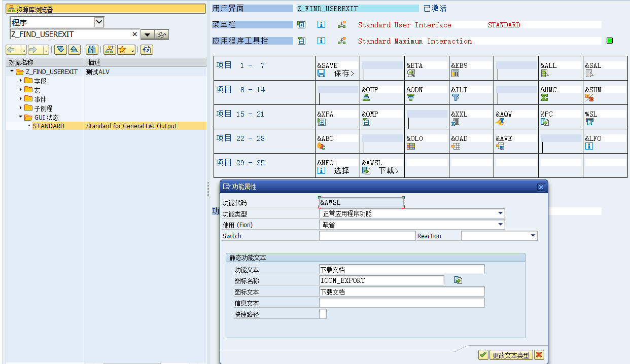Click the superordinate object list hierarchy icon
630x364 pixels.
110,49
